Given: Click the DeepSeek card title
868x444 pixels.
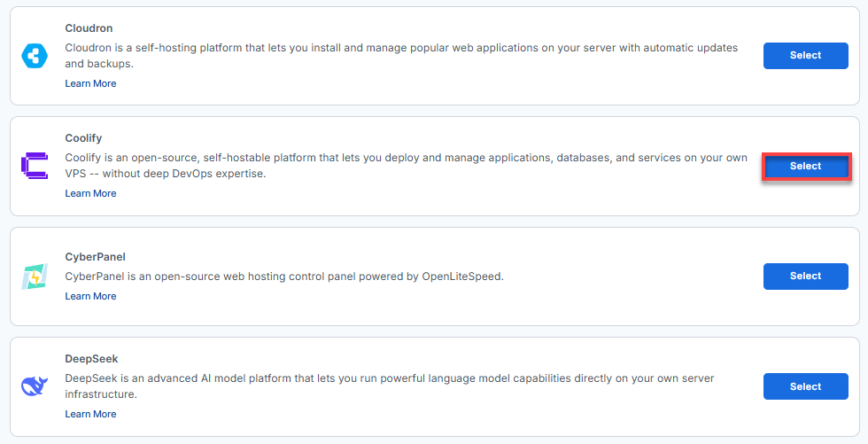Looking at the screenshot, I should pos(91,359).
